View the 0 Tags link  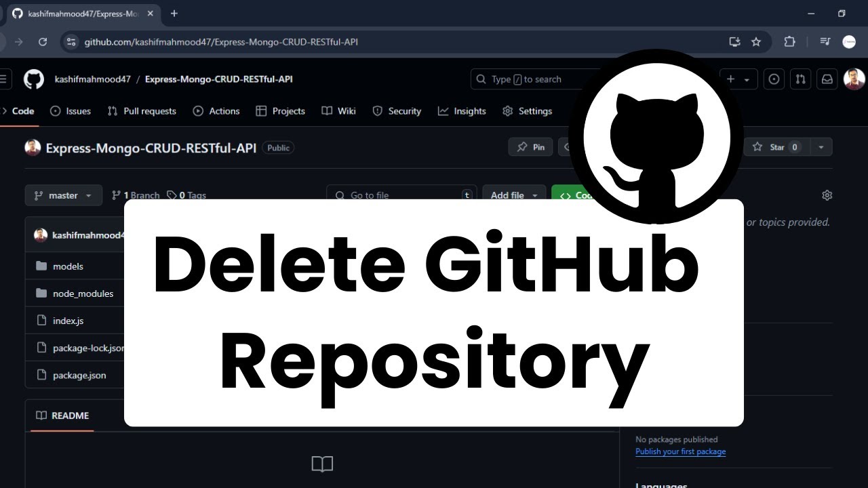tap(186, 195)
